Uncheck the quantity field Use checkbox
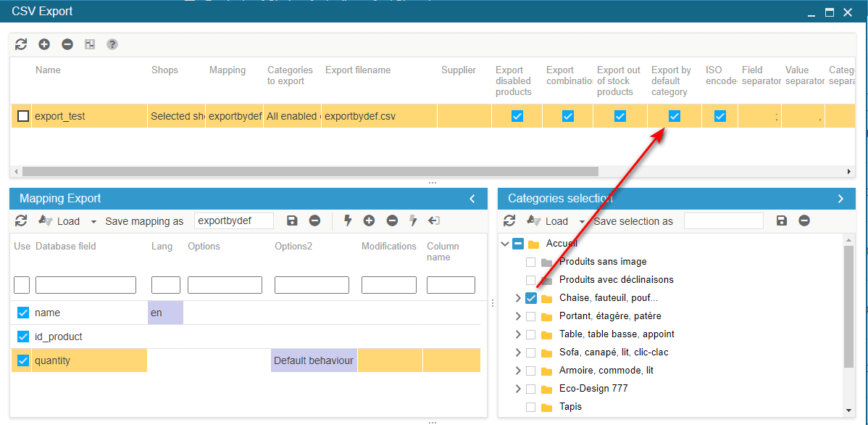The image size is (868, 425). tap(22, 360)
